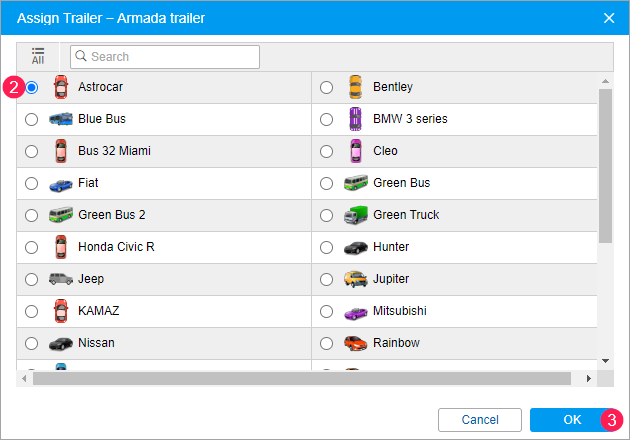The width and height of the screenshot is (630, 440).
Task: Select the Cleo radio button
Action: tap(326, 152)
